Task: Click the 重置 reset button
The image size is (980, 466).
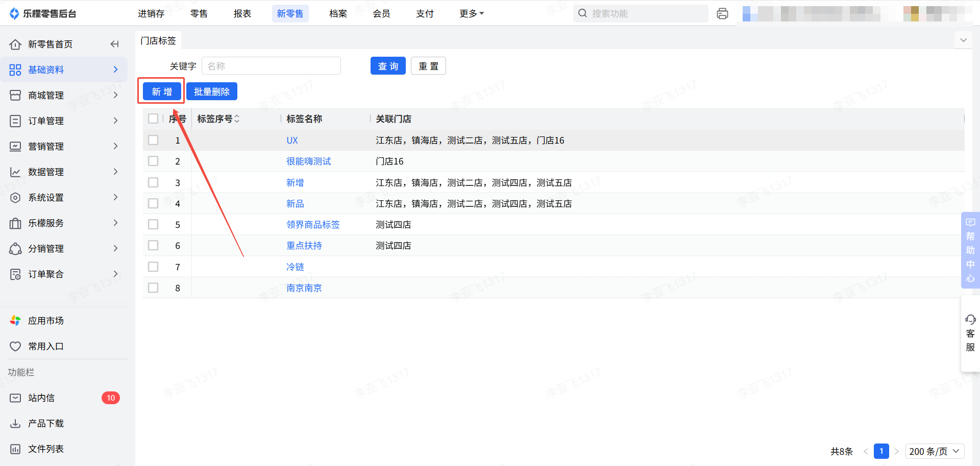Action: (429, 66)
